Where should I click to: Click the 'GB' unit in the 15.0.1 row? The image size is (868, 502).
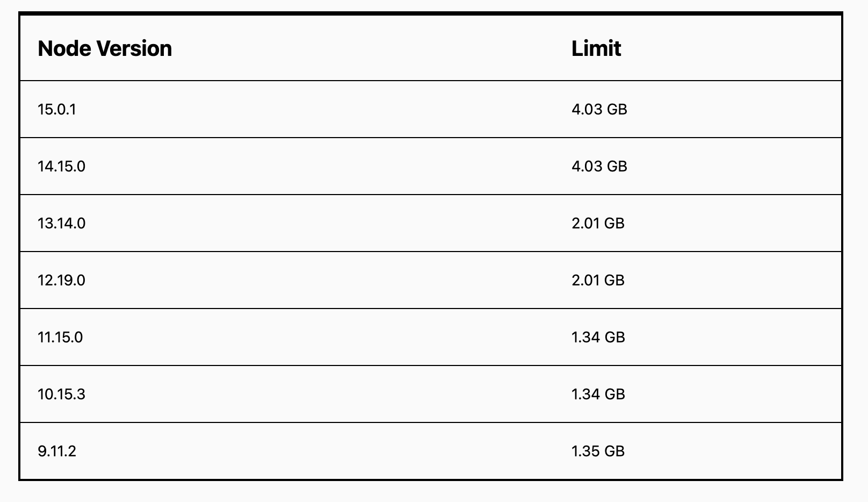click(x=617, y=110)
